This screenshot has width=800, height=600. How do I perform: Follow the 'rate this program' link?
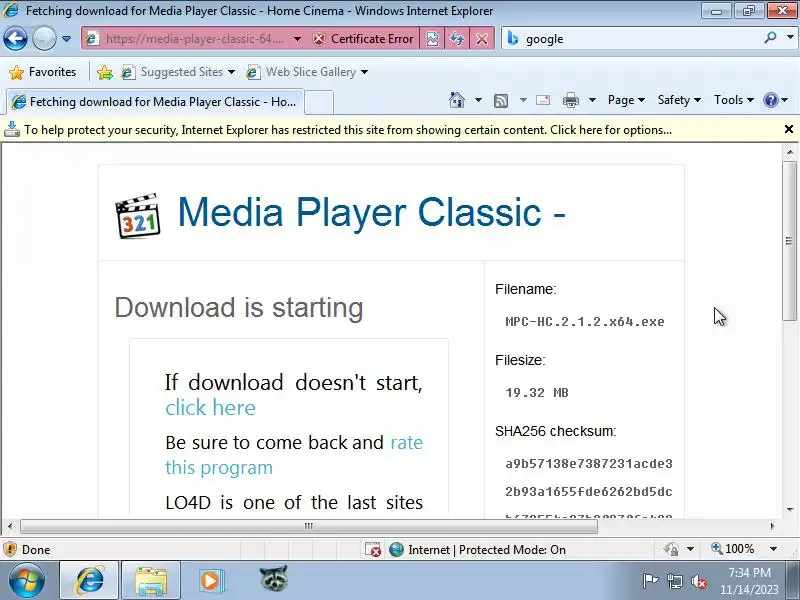coord(294,455)
